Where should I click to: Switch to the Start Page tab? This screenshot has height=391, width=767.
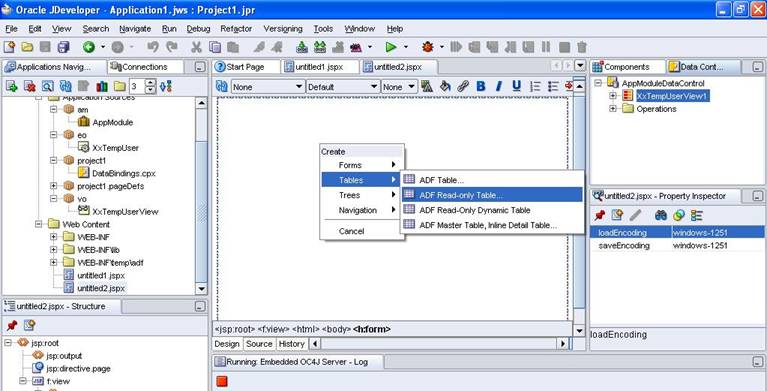coord(246,67)
